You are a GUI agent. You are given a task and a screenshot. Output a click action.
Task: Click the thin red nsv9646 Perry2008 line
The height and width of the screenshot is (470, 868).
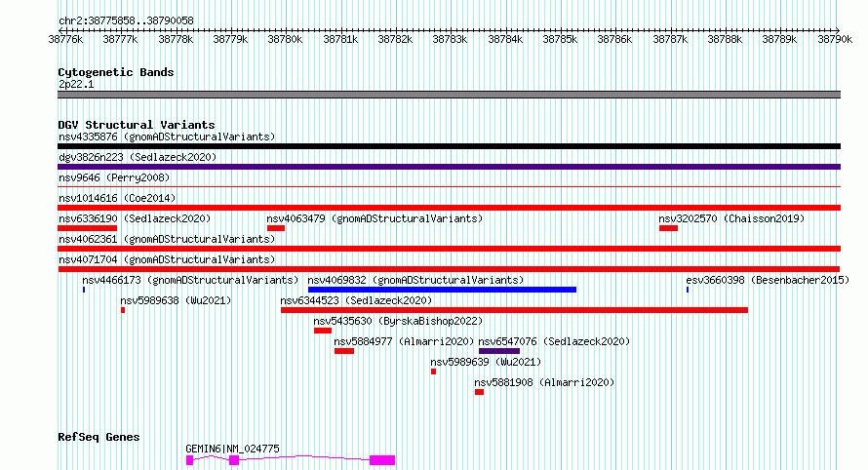pyautogui.click(x=449, y=187)
